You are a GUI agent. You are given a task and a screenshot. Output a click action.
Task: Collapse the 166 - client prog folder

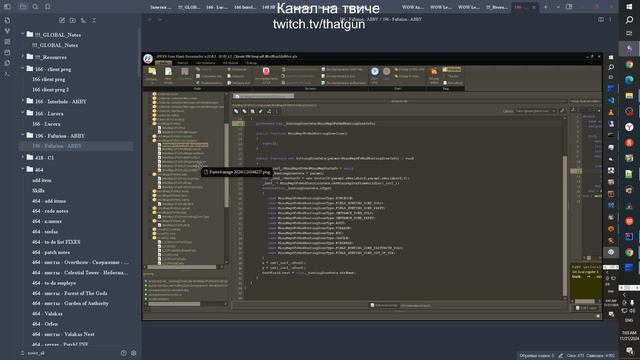[x=23, y=69]
